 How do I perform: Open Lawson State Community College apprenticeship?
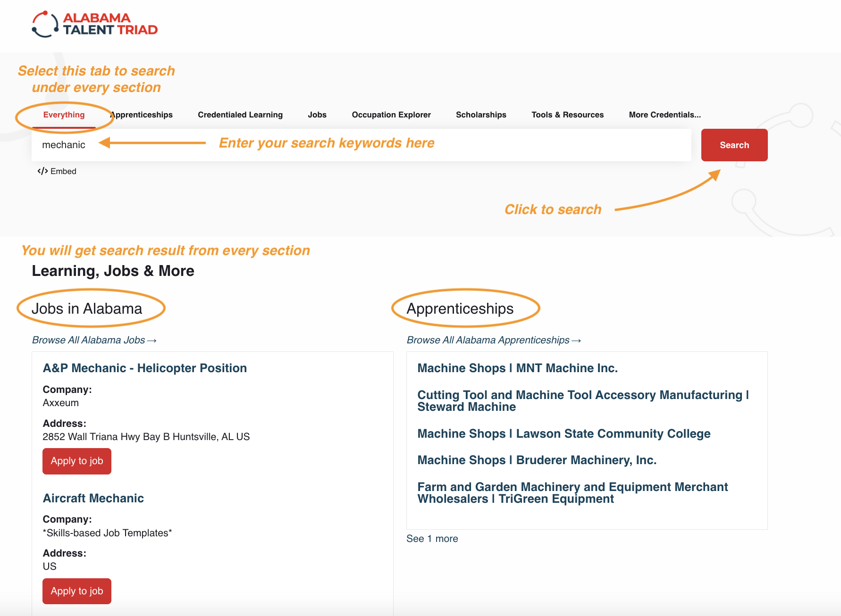[563, 433]
